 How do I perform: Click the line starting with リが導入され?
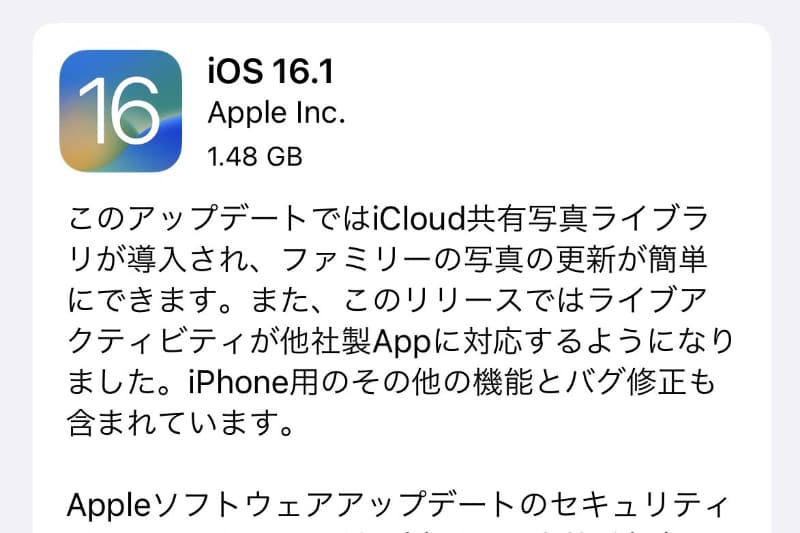pos(388,259)
